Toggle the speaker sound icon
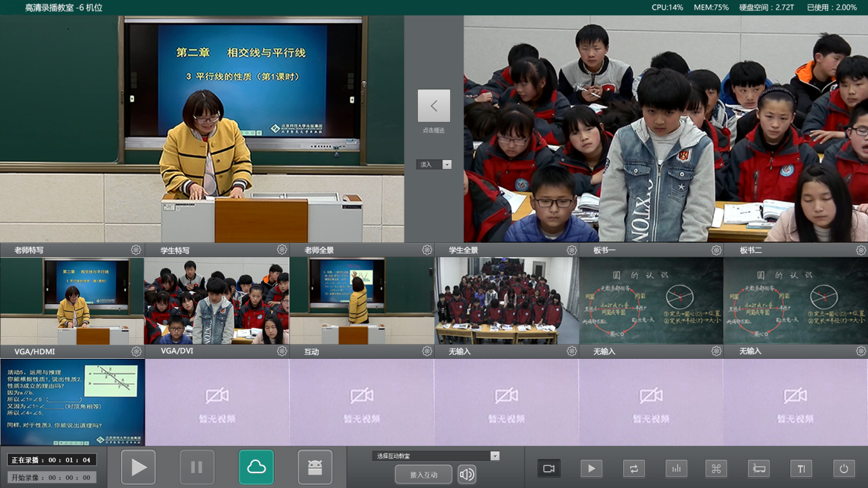 point(467,474)
